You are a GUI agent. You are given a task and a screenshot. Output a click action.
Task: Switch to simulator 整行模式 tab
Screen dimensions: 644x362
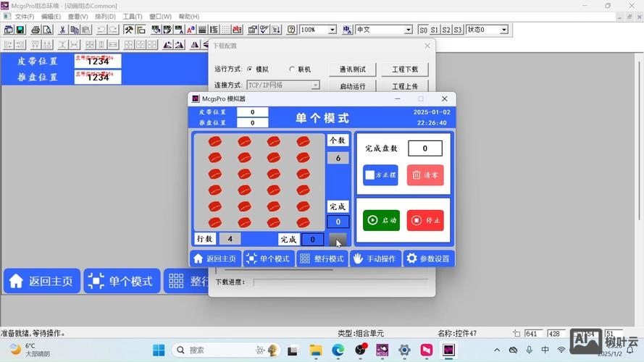point(322,258)
